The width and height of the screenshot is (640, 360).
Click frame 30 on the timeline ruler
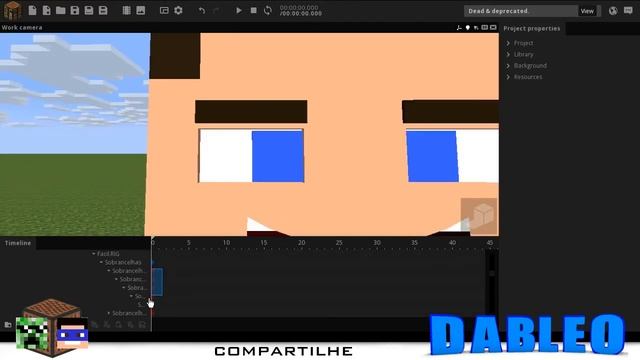coord(377,243)
